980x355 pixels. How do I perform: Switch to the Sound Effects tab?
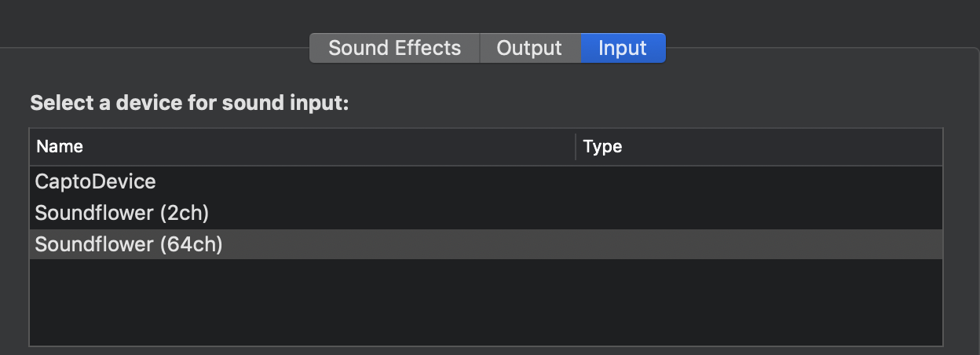[394, 48]
